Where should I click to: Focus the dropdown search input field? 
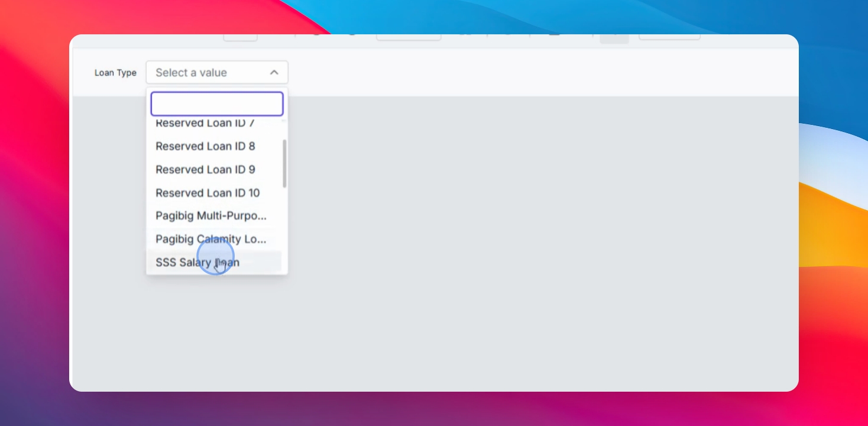(217, 104)
